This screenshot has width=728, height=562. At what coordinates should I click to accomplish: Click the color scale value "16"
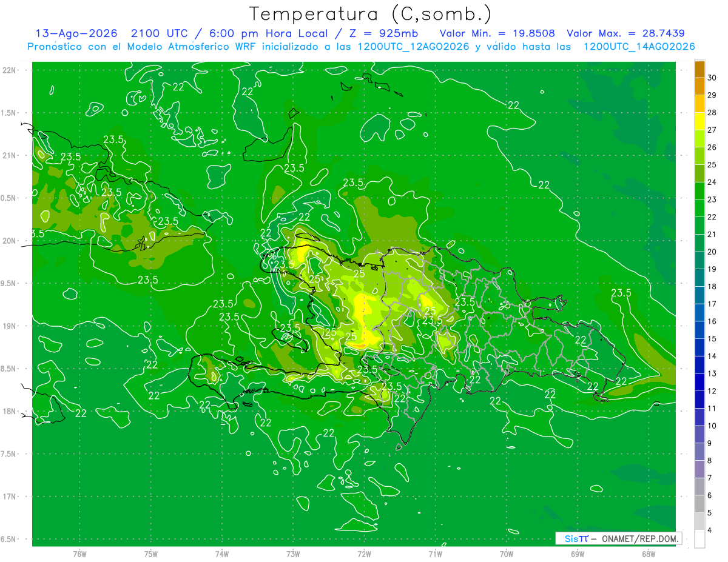[712, 321]
